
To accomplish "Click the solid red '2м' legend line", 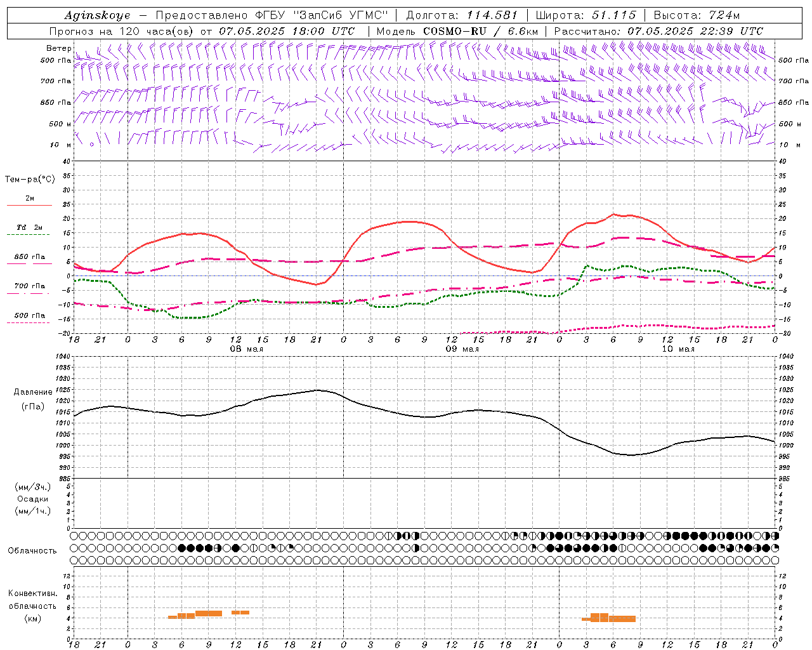I will tap(29, 206).
